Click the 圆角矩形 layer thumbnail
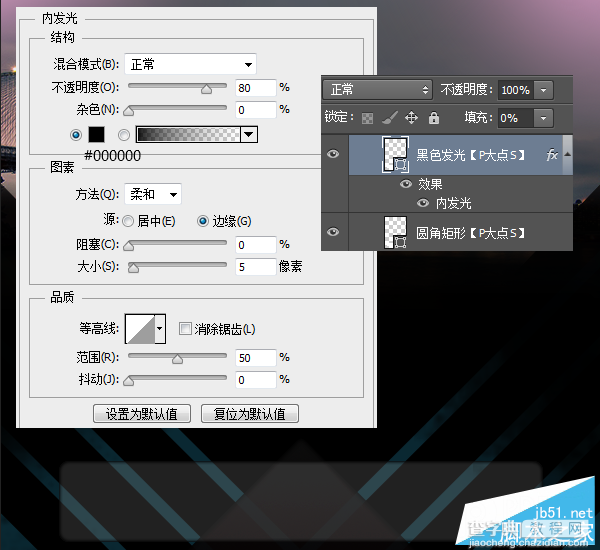The height and width of the screenshot is (550, 600). 395,232
